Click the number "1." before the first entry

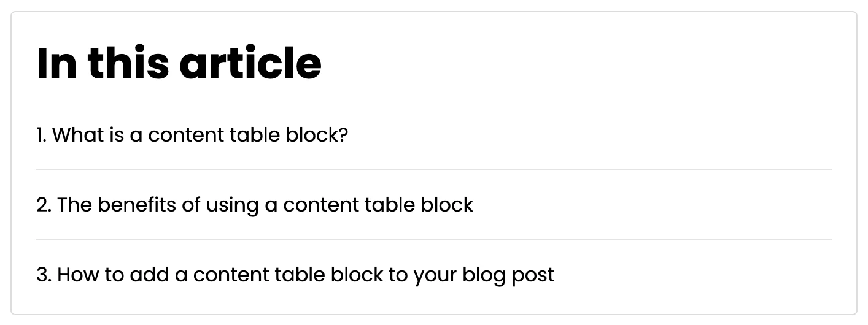(x=42, y=134)
